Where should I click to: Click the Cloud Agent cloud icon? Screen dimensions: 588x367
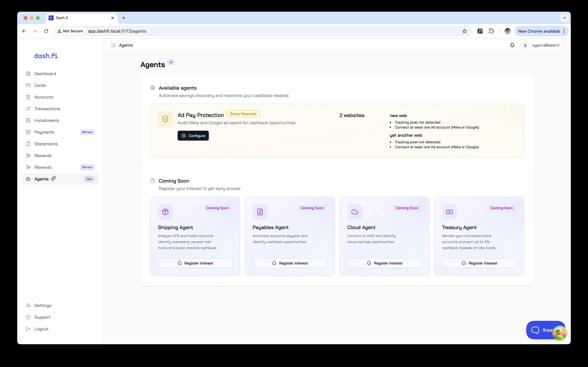[355, 212]
